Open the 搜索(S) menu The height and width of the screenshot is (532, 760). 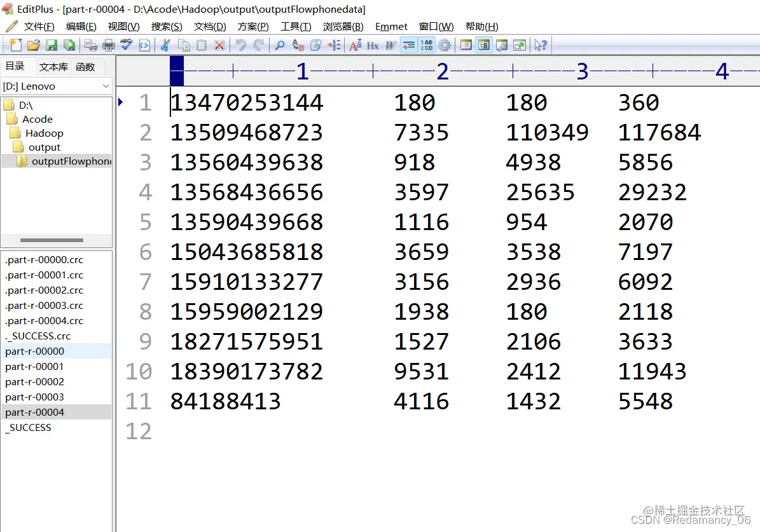[x=166, y=27]
